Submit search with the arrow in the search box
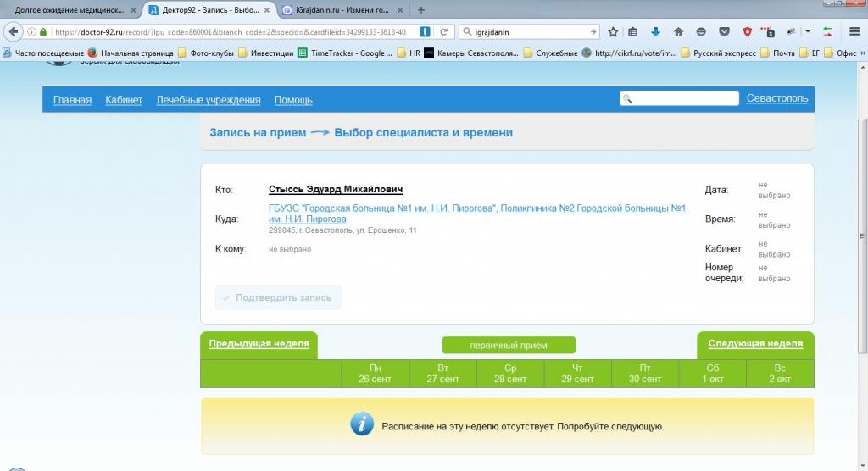868x471 pixels. click(x=593, y=32)
